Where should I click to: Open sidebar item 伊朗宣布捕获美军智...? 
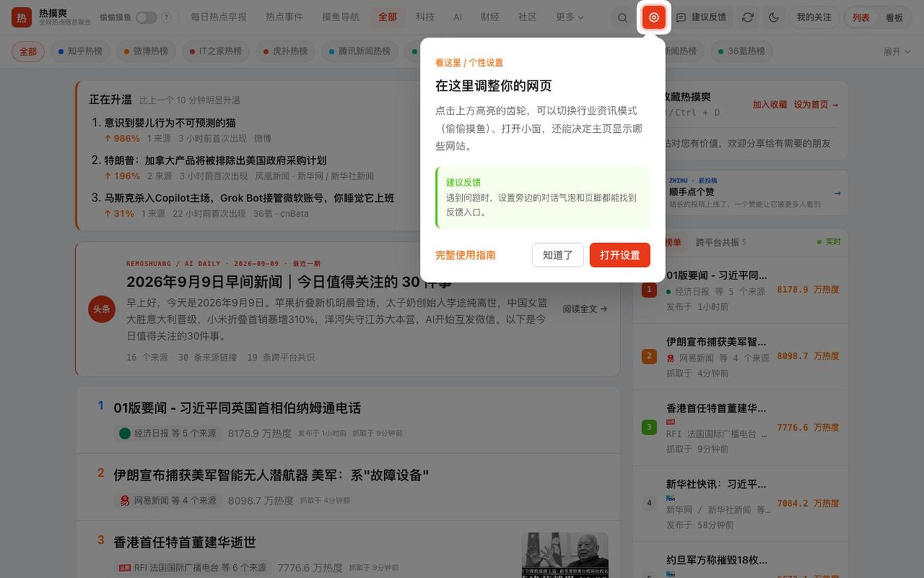coord(716,342)
